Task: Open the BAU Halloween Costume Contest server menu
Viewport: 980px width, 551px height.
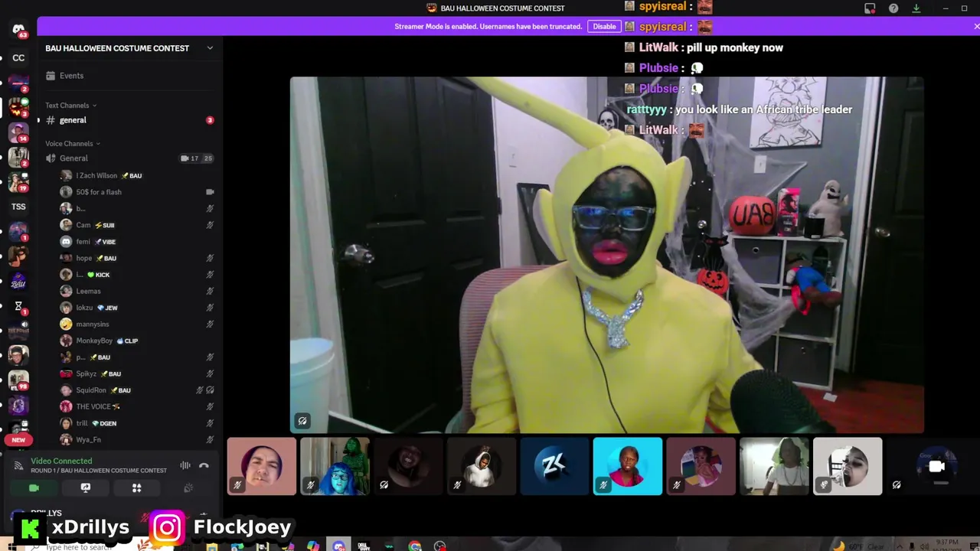Action: [x=130, y=48]
